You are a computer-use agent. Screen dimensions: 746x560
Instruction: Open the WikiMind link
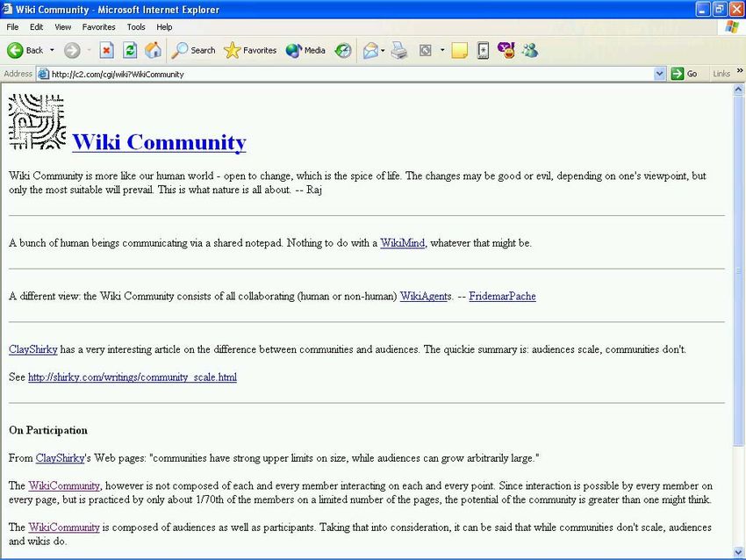pos(403,242)
